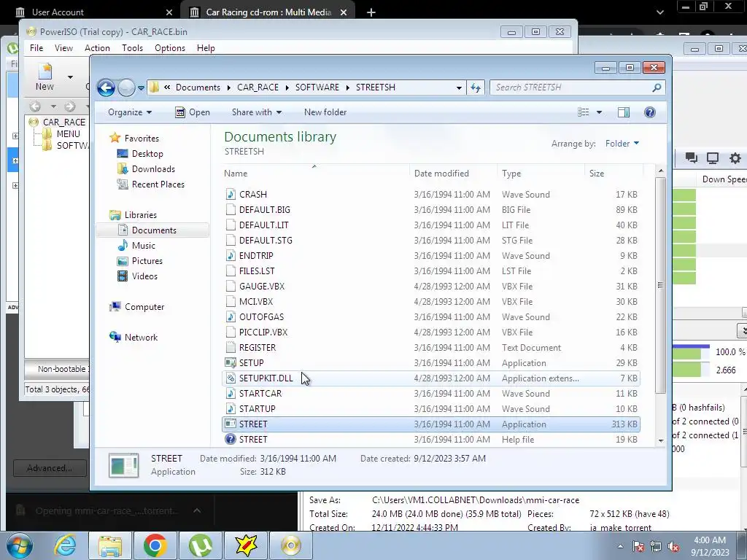This screenshot has width=747, height=560.
Task: Select Documents under Libraries
Action: coord(154,230)
